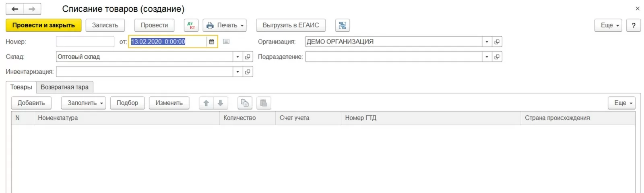Open the Склад field's linked record
The height and width of the screenshot is (193, 644).
[x=248, y=57]
